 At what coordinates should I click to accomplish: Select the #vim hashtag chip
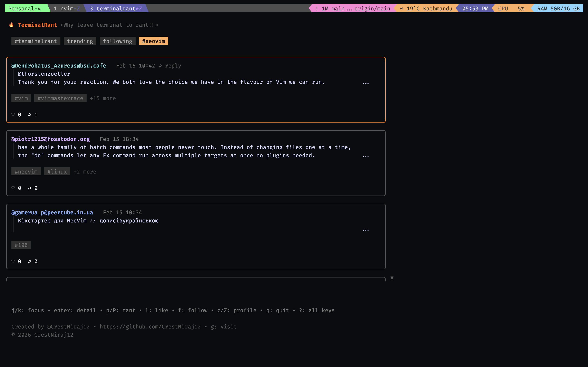21,98
